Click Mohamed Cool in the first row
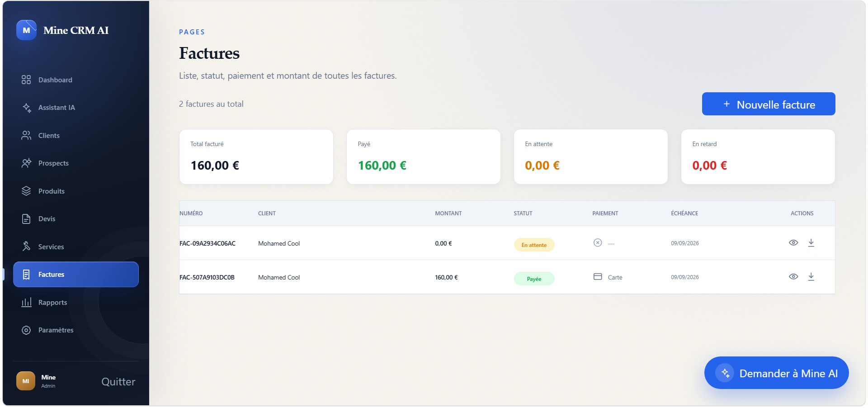 (x=279, y=243)
